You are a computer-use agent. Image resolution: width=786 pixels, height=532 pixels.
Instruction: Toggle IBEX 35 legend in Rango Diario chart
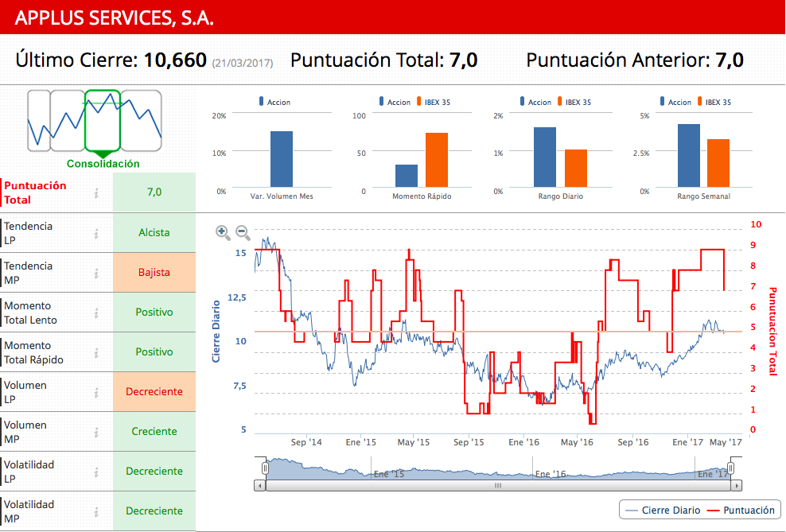[574, 102]
